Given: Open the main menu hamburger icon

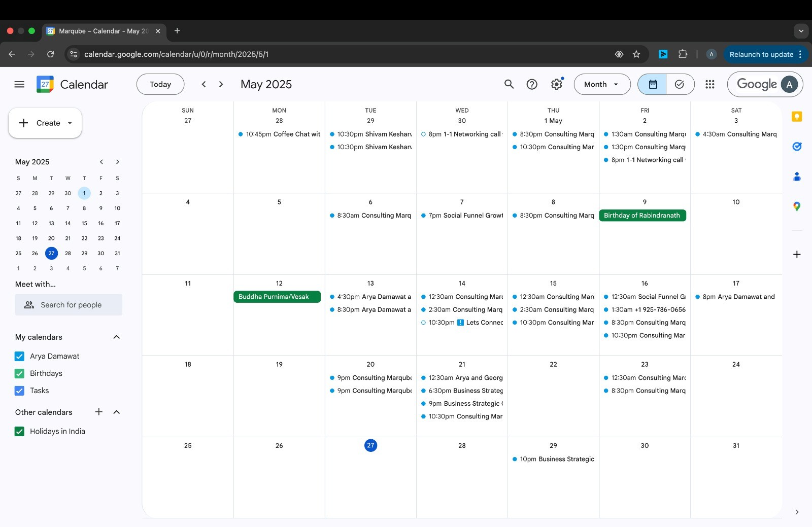Looking at the screenshot, I should pyautogui.click(x=19, y=84).
